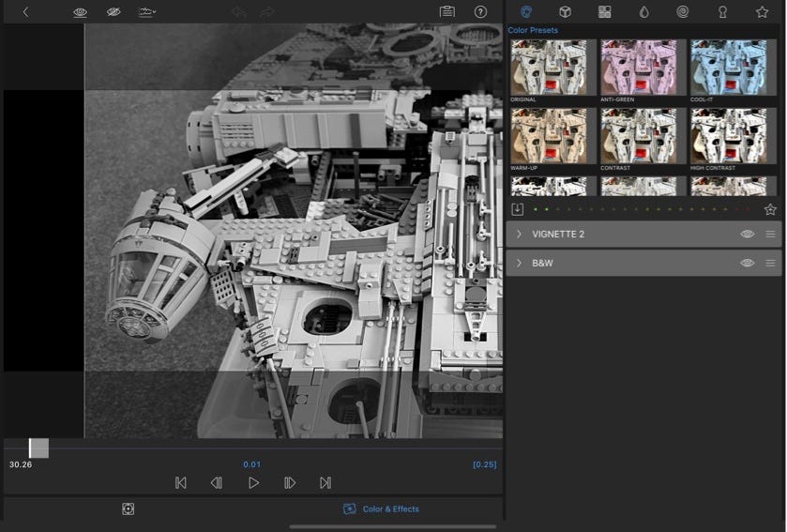Toggle visibility of B&W effect

click(x=747, y=263)
